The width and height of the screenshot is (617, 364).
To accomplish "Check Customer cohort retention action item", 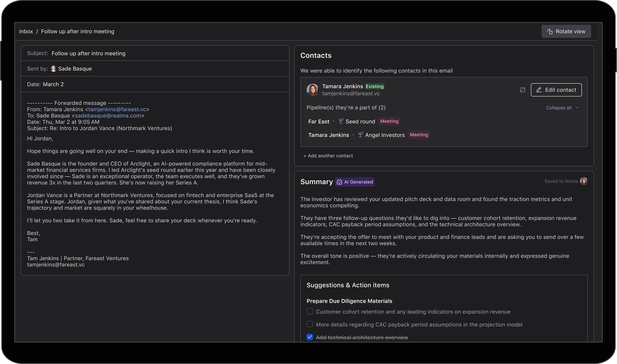I will [x=310, y=311].
